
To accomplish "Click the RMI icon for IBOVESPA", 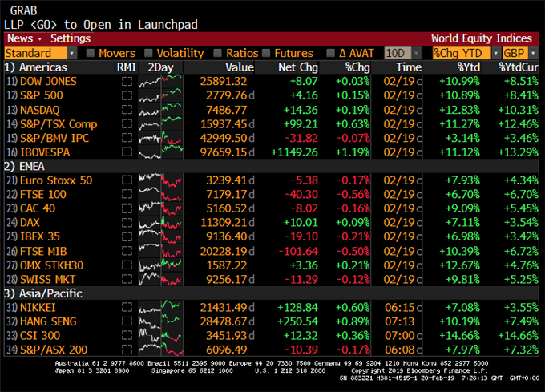I will tap(127, 152).
